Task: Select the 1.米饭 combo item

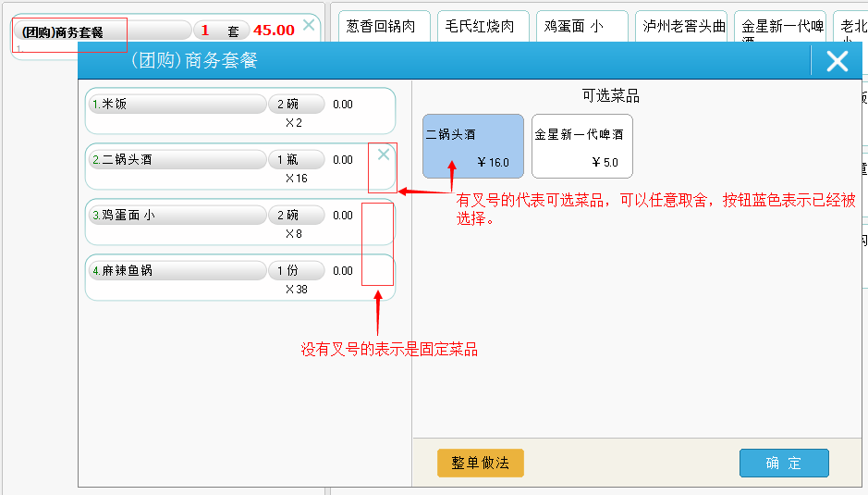Action: (x=177, y=105)
